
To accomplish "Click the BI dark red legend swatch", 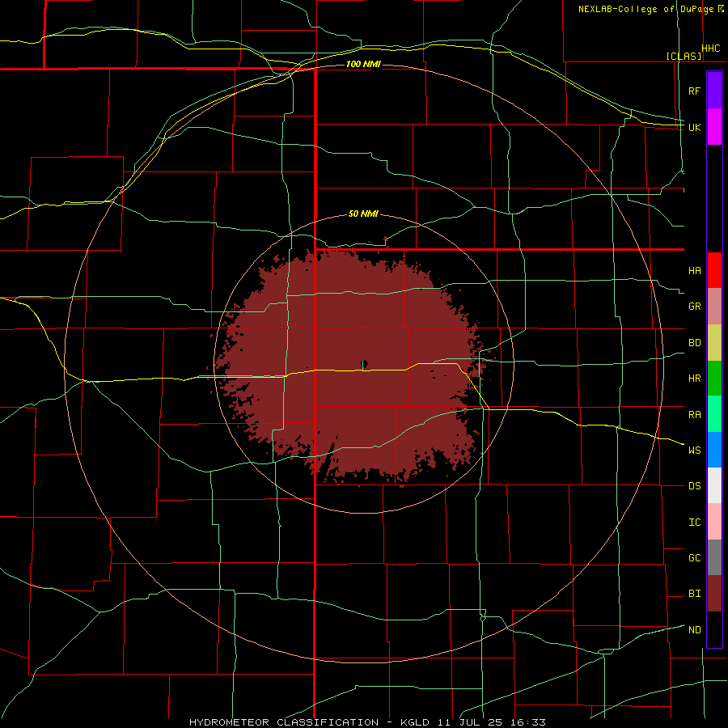I will tap(714, 594).
